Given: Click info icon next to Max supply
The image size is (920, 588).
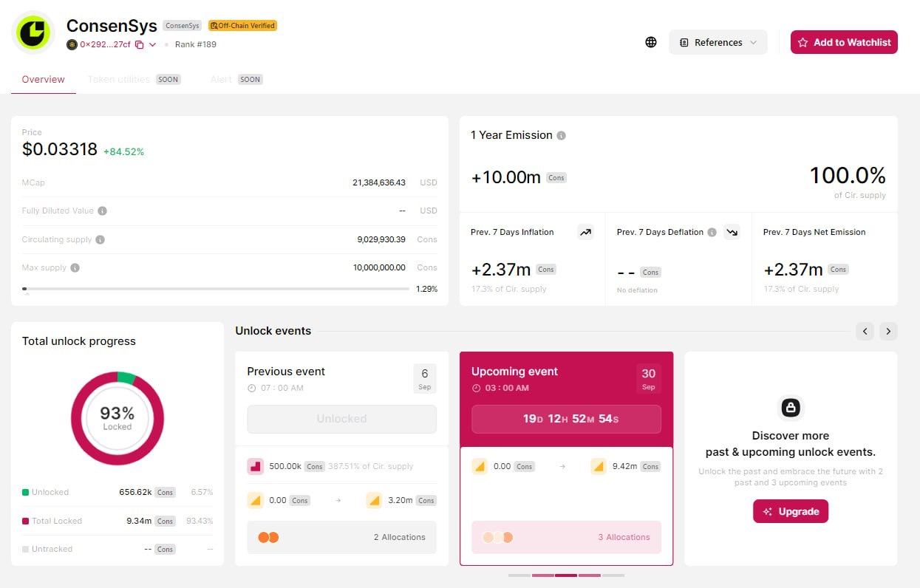Looking at the screenshot, I should (x=75, y=267).
